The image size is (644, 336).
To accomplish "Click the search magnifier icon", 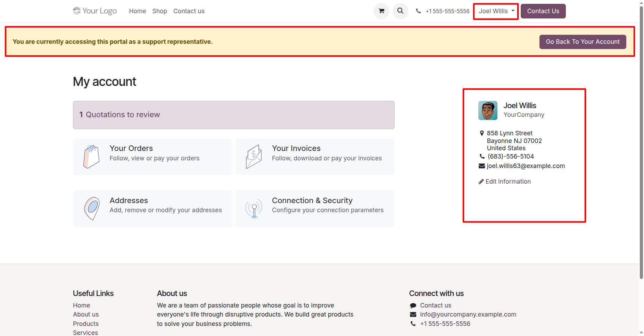I will coord(400,11).
